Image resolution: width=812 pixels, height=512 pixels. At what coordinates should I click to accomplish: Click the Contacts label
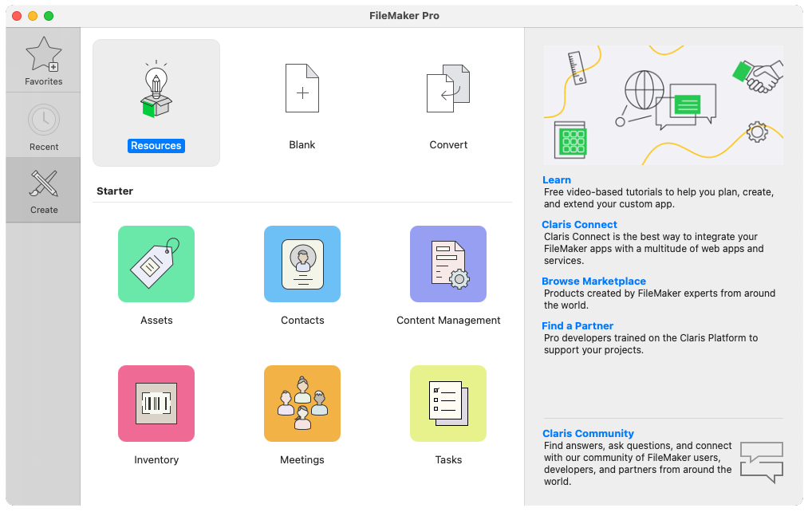pyautogui.click(x=302, y=321)
